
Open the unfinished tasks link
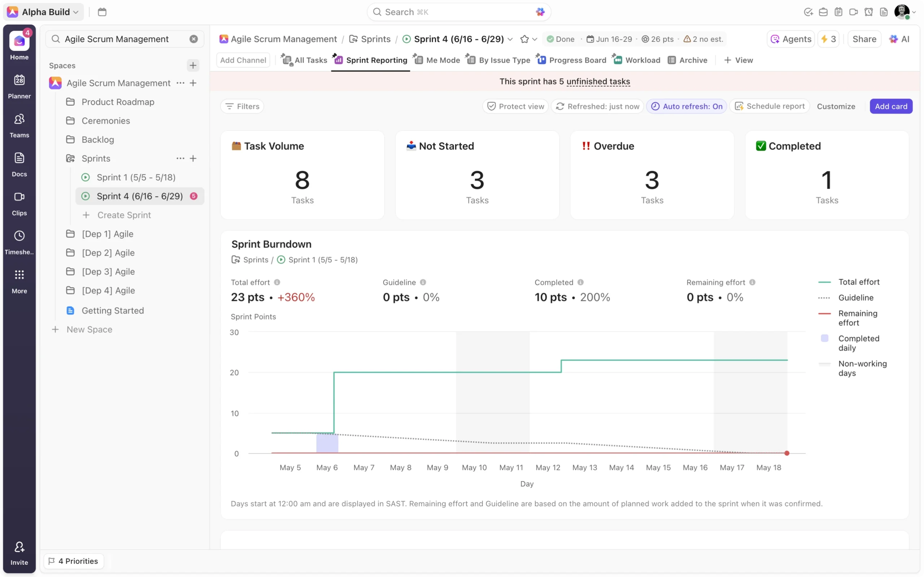click(x=598, y=81)
